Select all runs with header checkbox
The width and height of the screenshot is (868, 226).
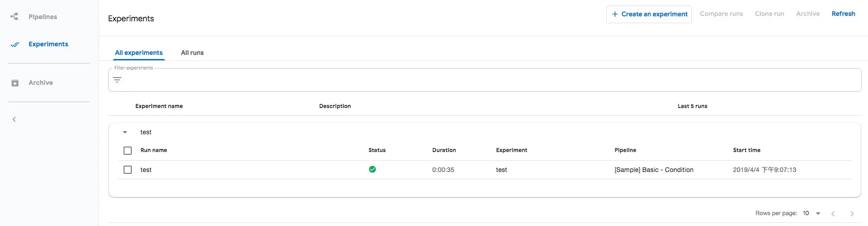(x=128, y=151)
